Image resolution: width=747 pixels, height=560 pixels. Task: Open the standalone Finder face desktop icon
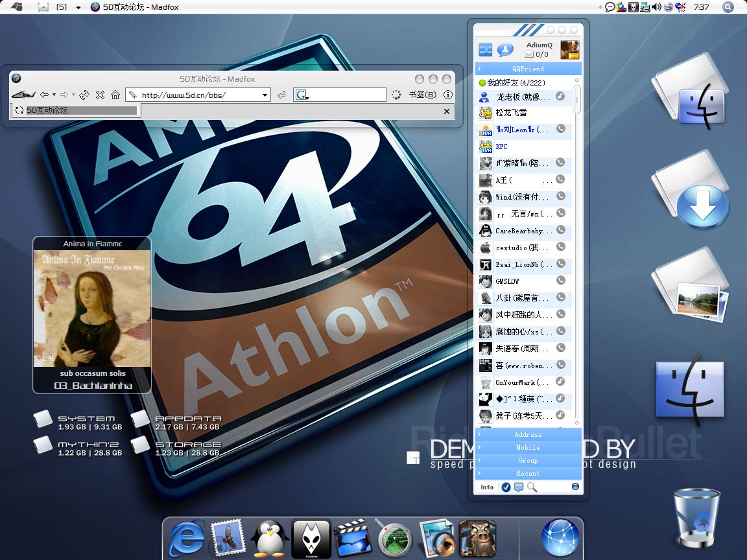690,390
